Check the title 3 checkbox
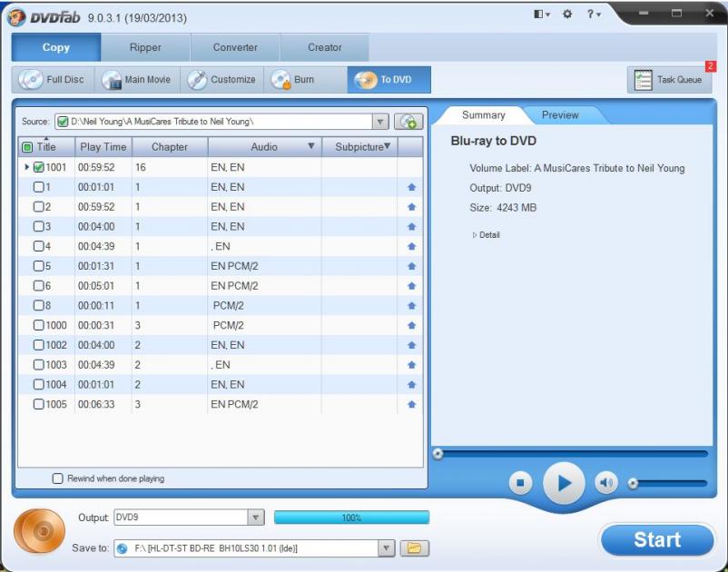This screenshot has width=728, height=572. tap(38, 227)
